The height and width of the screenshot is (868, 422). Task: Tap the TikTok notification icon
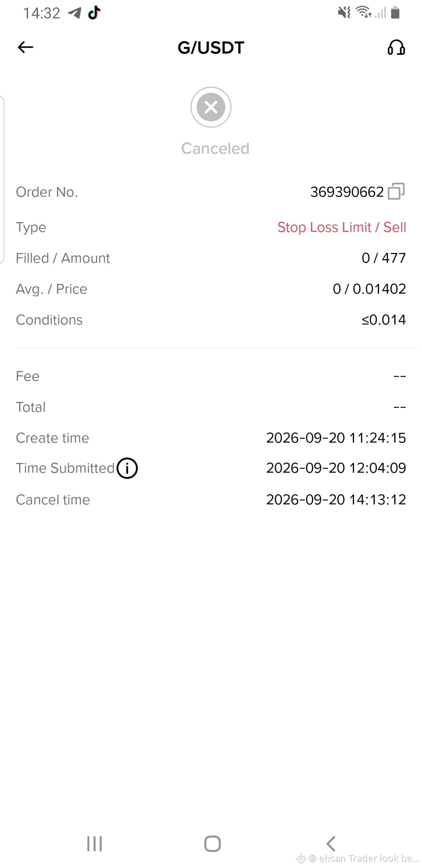(x=94, y=13)
